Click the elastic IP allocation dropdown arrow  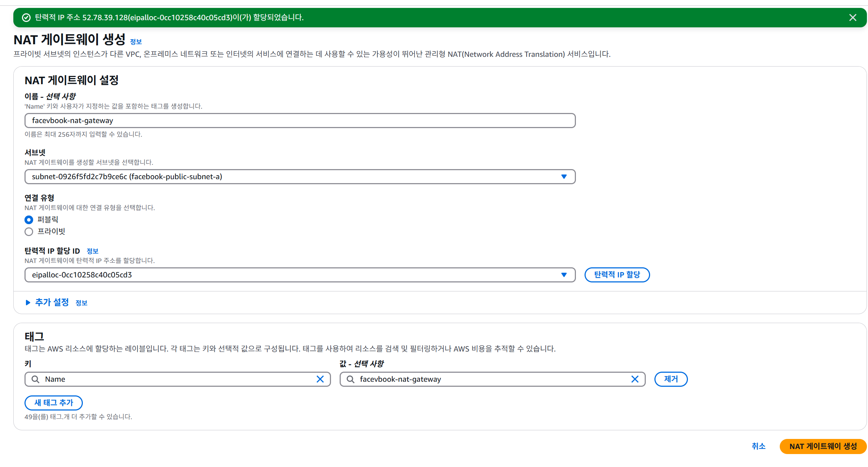pyautogui.click(x=564, y=275)
